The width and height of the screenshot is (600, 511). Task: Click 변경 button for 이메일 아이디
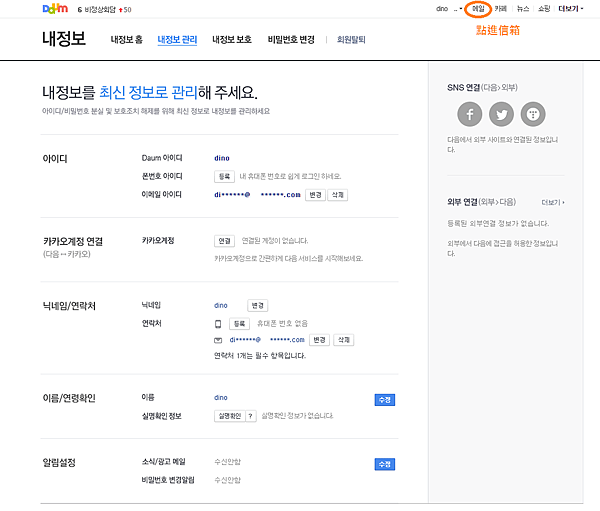point(315,195)
